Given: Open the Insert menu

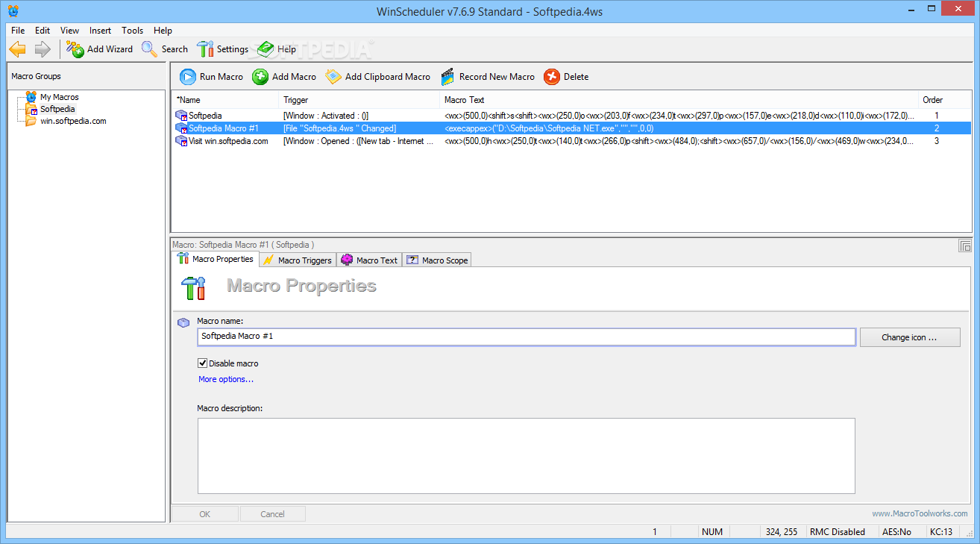Looking at the screenshot, I should click(100, 31).
